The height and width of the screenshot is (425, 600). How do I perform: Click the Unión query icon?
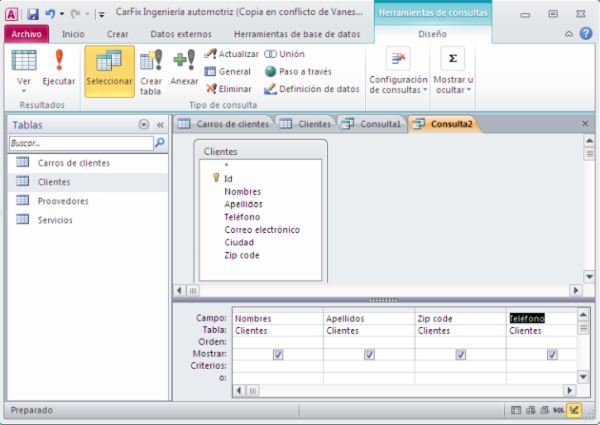285,54
